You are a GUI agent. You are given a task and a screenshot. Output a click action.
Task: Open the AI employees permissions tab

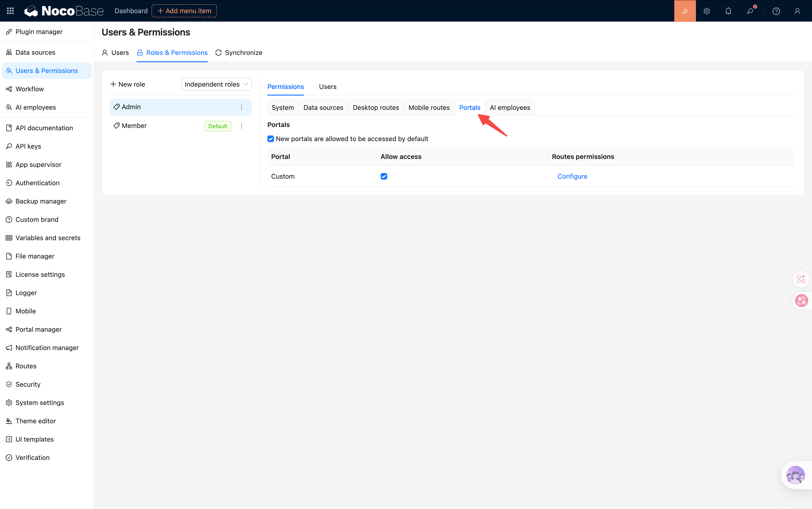pos(510,107)
